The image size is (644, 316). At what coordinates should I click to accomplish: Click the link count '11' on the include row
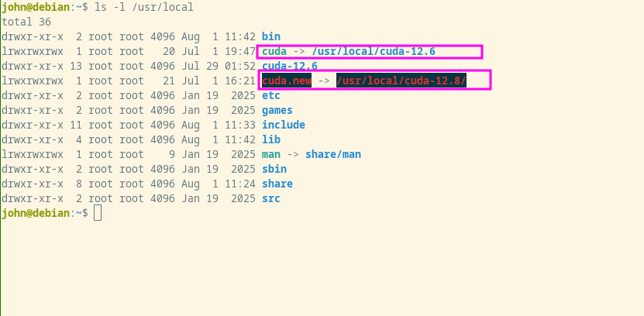76,125
